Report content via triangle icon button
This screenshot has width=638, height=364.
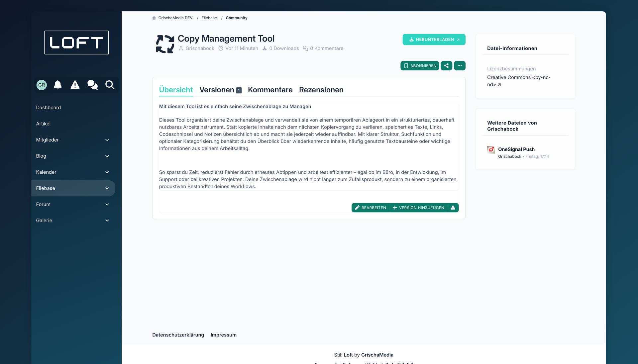click(453, 208)
